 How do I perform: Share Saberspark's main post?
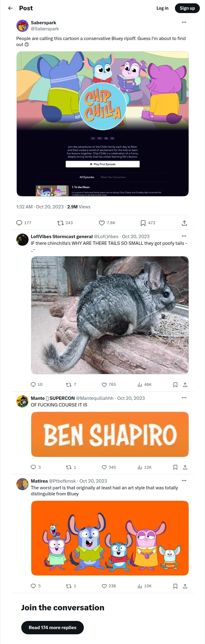(184, 223)
